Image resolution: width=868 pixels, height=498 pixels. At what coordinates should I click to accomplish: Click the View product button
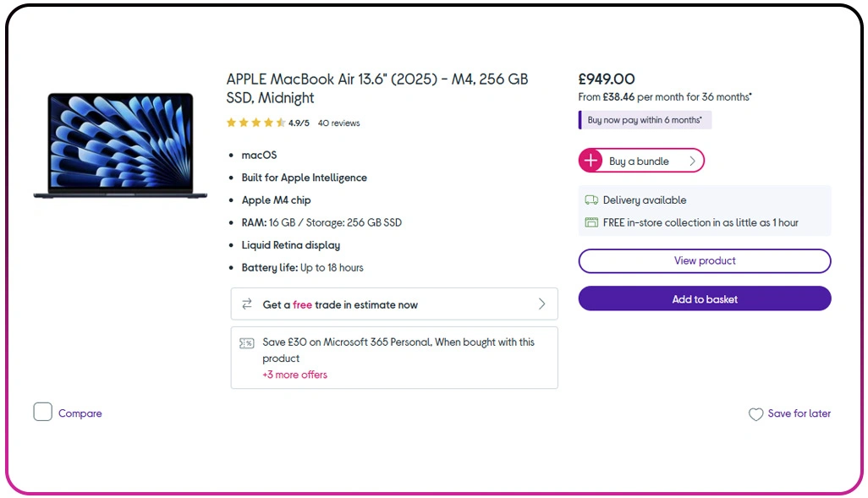click(704, 260)
